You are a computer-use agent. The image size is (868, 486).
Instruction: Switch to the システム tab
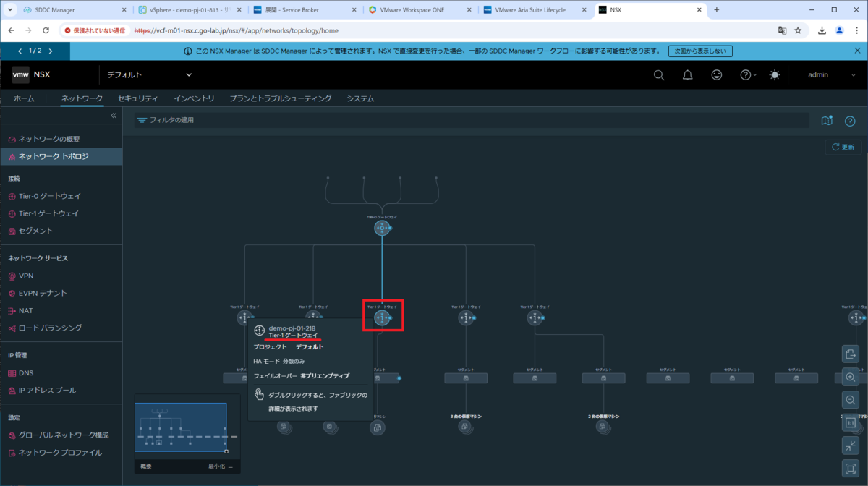tap(360, 98)
